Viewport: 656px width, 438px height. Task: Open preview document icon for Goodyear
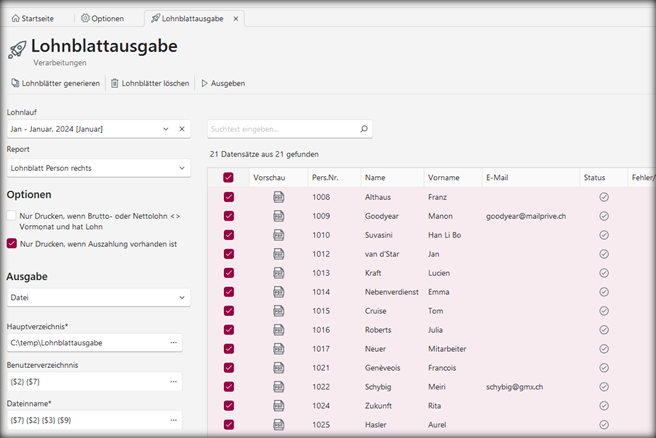[278, 216]
